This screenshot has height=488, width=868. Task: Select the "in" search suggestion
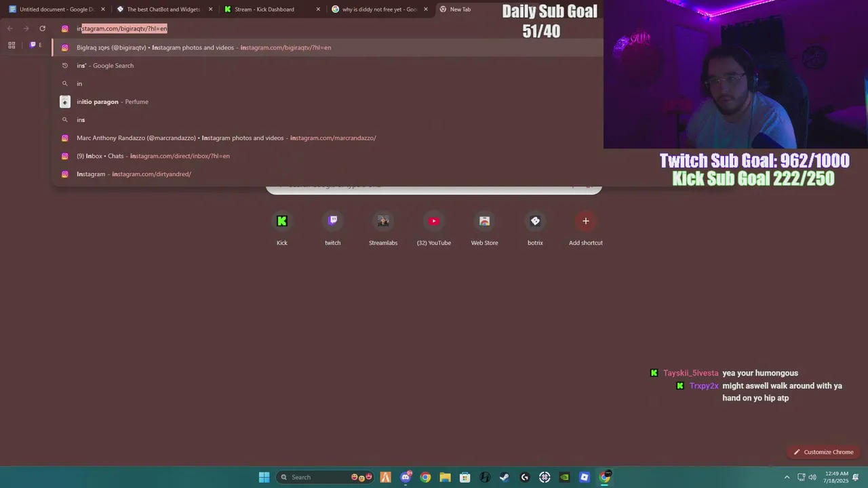[328, 83]
